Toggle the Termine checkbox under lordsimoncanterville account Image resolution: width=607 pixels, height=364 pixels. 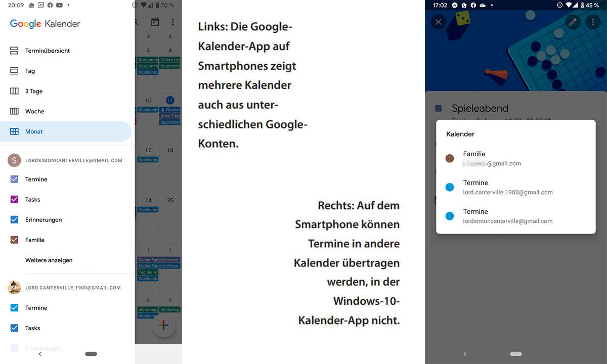click(14, 179)
